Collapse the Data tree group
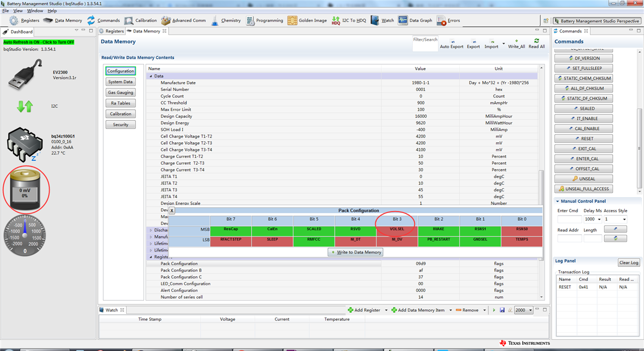The image size is (644, 351). [151, 76]
